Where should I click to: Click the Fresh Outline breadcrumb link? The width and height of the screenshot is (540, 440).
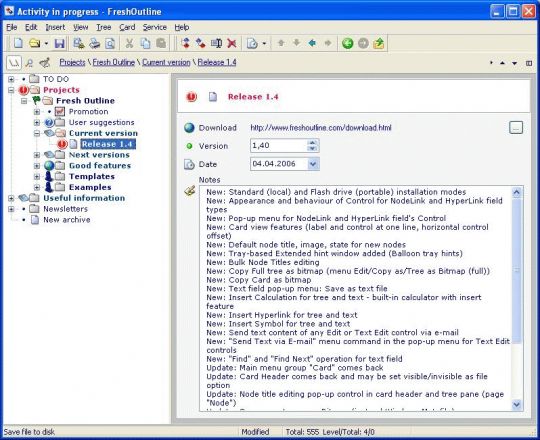[114, 62]
